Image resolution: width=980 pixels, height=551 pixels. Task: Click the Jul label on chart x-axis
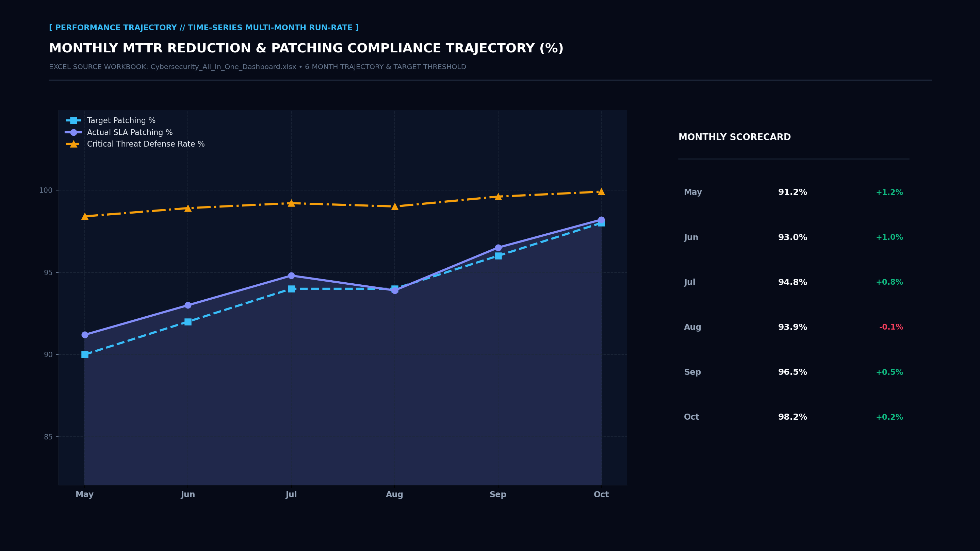[291, 495]
